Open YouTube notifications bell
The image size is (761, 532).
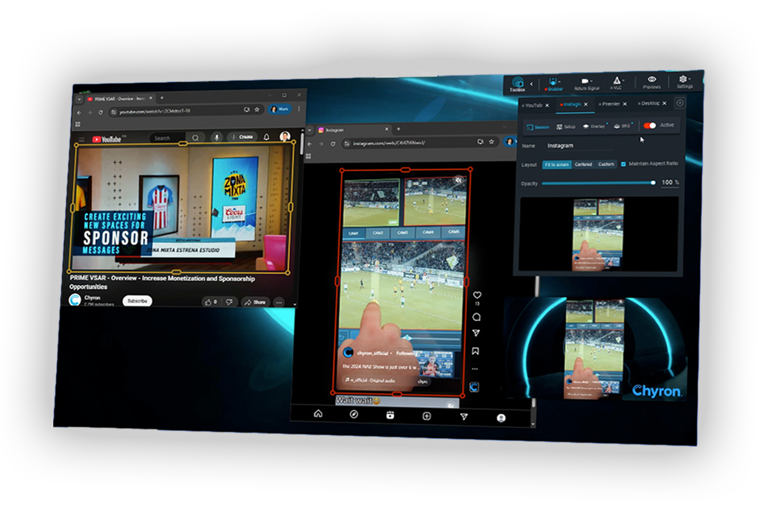tap(266, 137)
